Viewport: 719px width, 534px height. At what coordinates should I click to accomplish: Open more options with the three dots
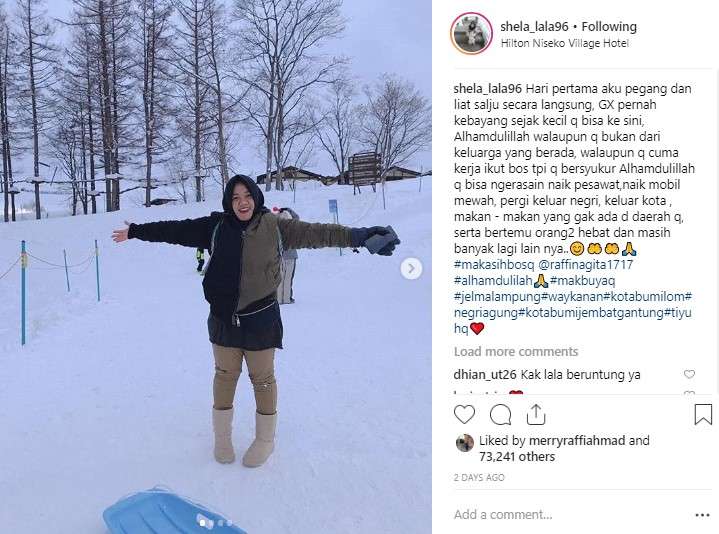[702, 515]
